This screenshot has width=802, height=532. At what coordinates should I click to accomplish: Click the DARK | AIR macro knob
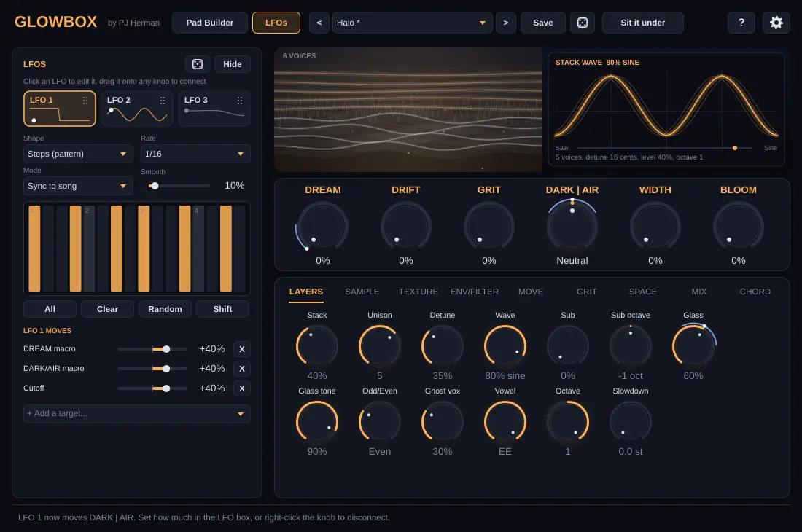(572, 226)
